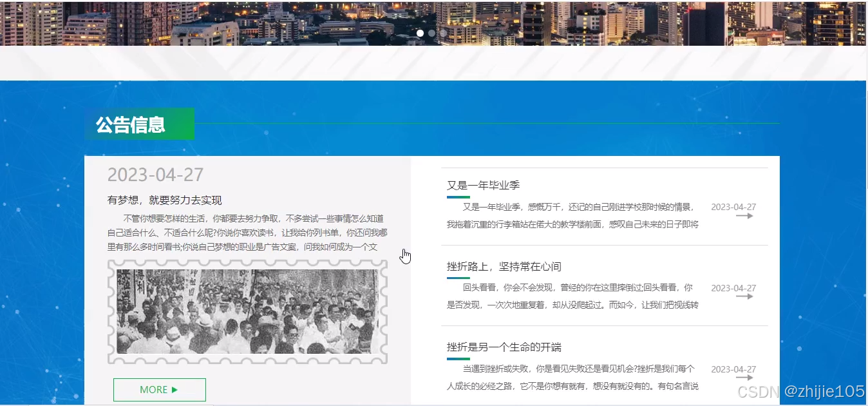The width and height of the screenshot is (868, 406).
Task: Click the MORE button
Action: [160, 389]
